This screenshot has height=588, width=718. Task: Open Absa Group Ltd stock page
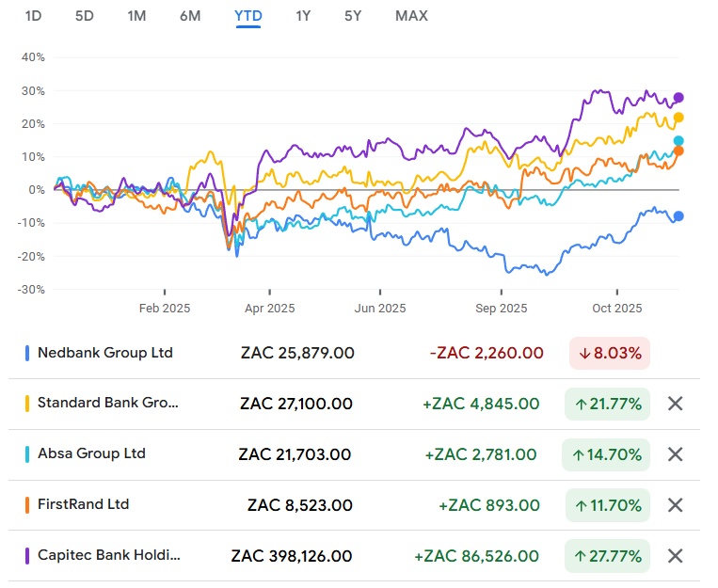(91, 453)
